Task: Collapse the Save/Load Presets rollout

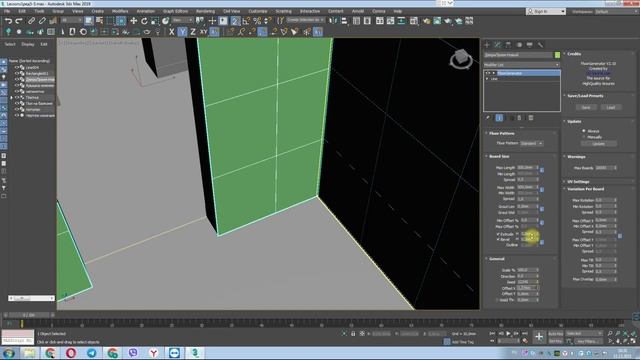Action: click(585, 96)
